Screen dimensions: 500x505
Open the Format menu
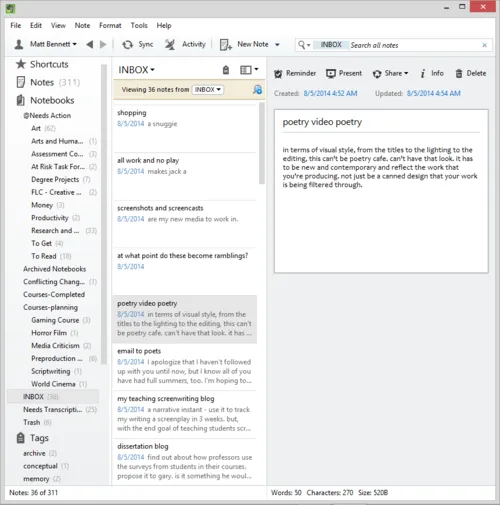[110, 25]
